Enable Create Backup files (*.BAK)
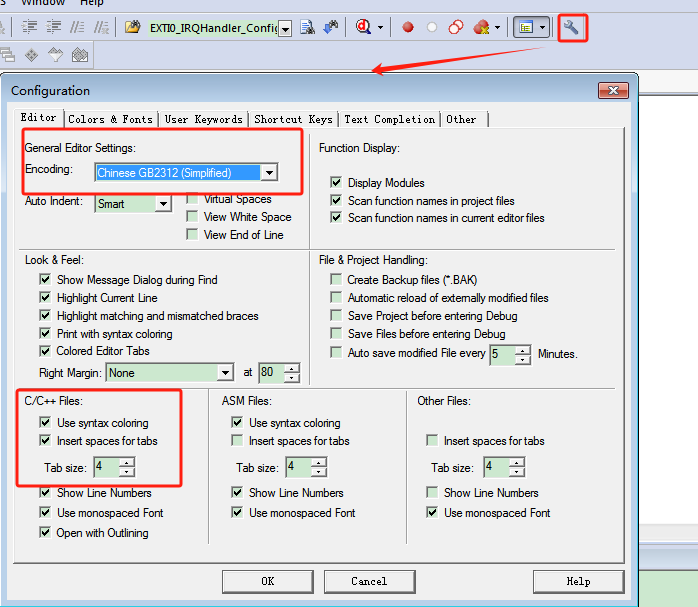 336,279
